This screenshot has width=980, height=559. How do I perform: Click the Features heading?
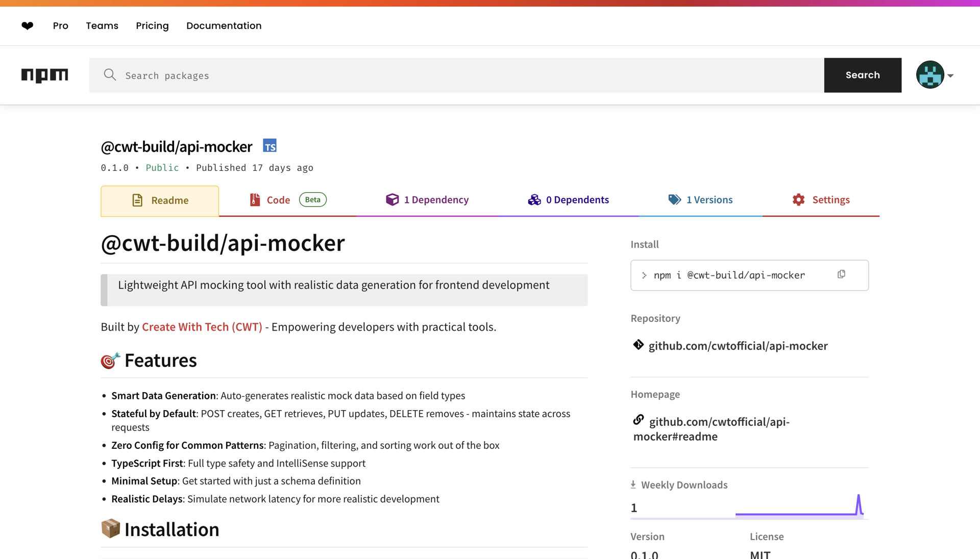tap(160, 361)
